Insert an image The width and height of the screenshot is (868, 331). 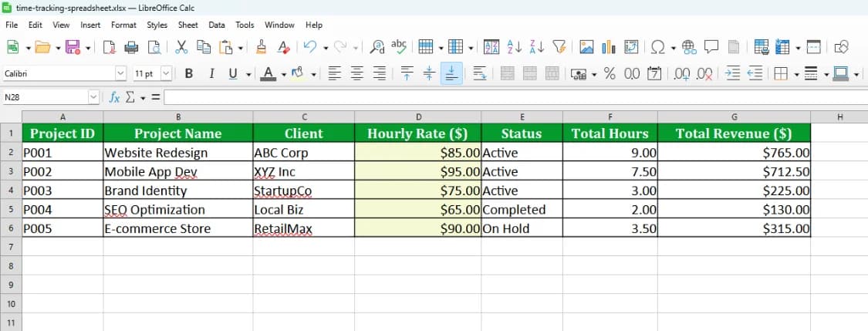pos(587,47)
